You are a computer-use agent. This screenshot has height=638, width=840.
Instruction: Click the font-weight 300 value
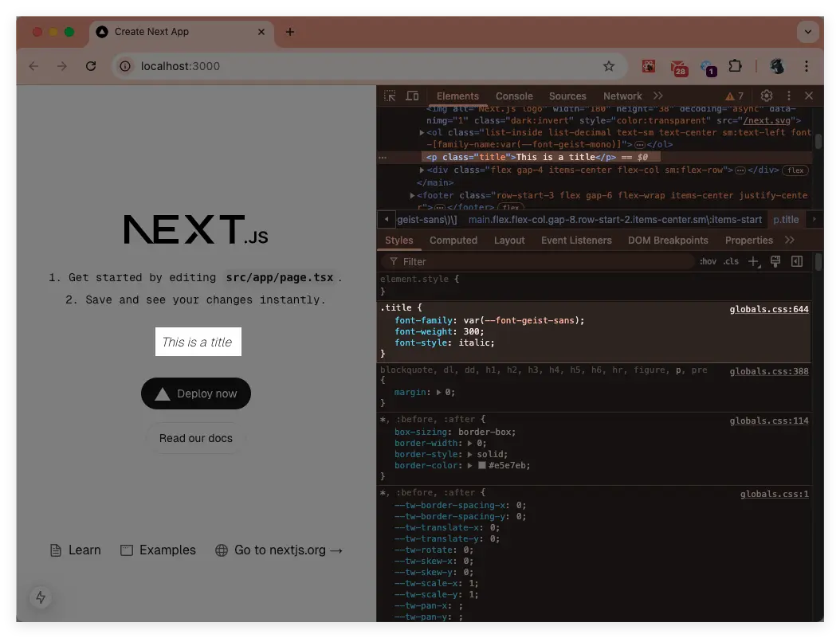tap(471, 331)
